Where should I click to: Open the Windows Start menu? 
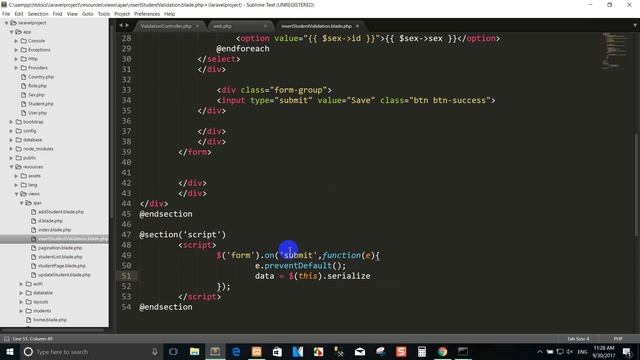[x=10, y=351]
